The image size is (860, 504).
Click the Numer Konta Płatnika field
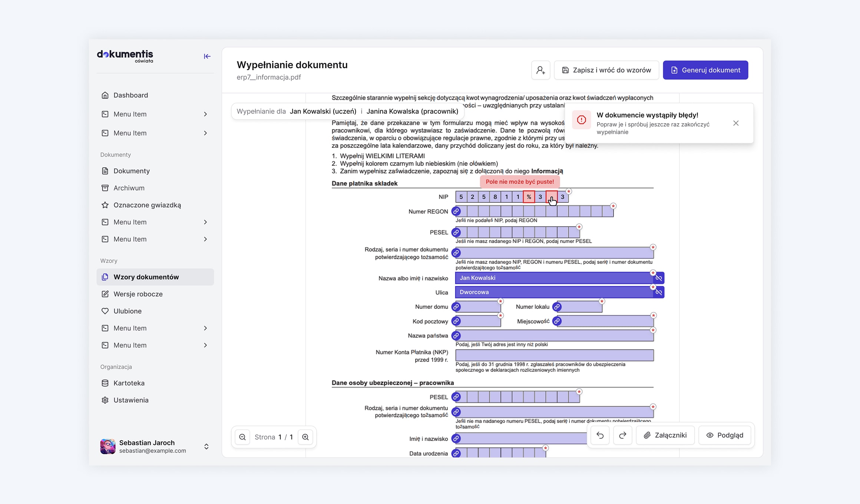coord(555,355)
